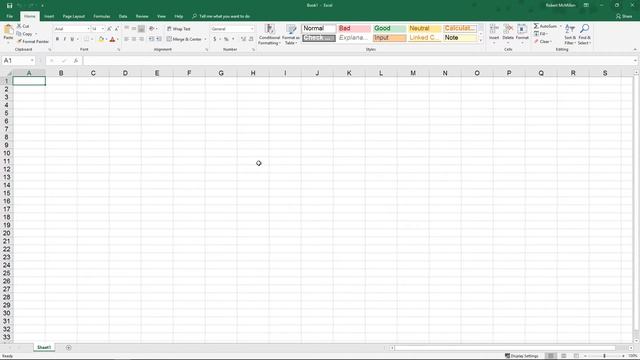This screenshot has width=640, height=360.
Task: Select the Sheet1 tab
Action: point(44,347)
